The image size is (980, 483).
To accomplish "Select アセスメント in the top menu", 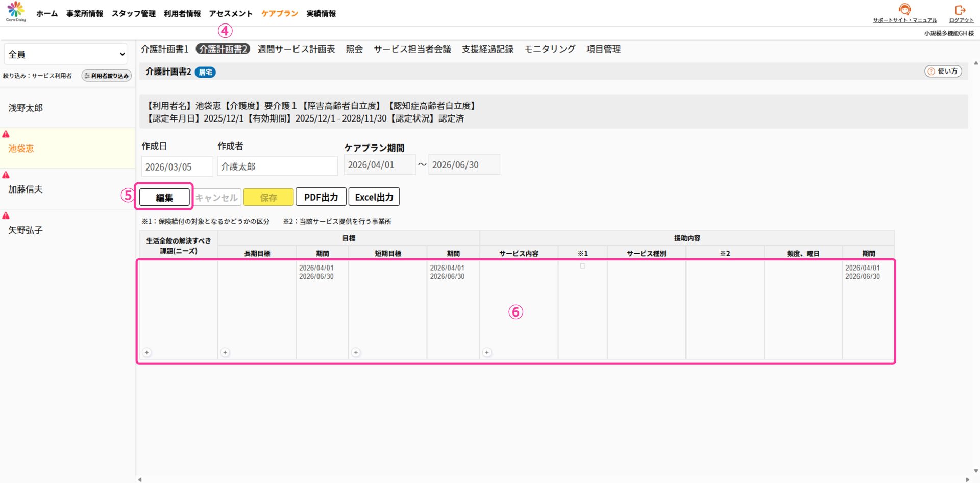I will (x=231, y=14).
